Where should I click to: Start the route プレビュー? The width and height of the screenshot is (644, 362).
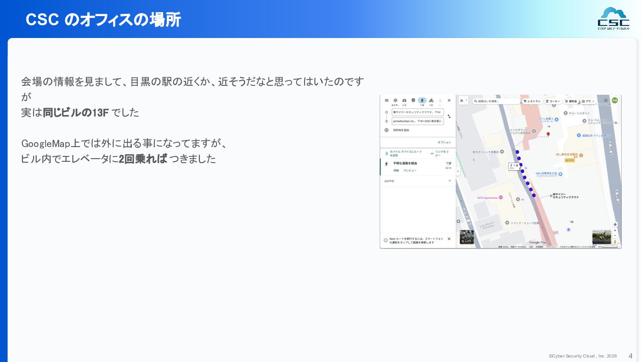point(410,171)
